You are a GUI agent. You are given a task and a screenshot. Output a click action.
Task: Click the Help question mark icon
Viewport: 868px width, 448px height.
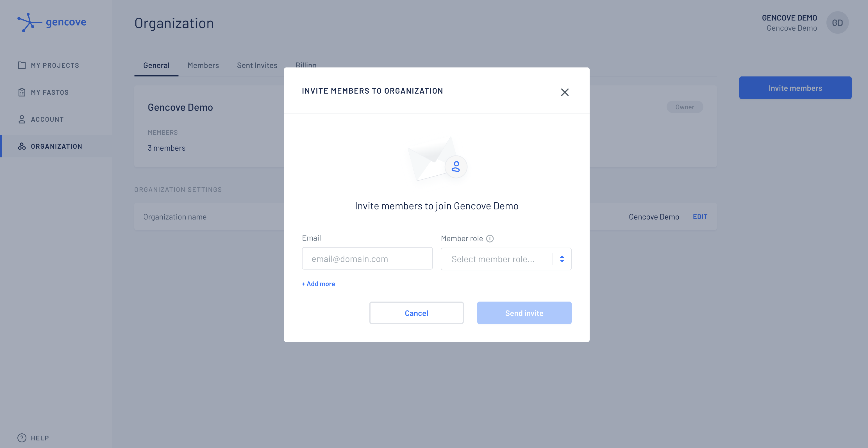tap(22, 438)
